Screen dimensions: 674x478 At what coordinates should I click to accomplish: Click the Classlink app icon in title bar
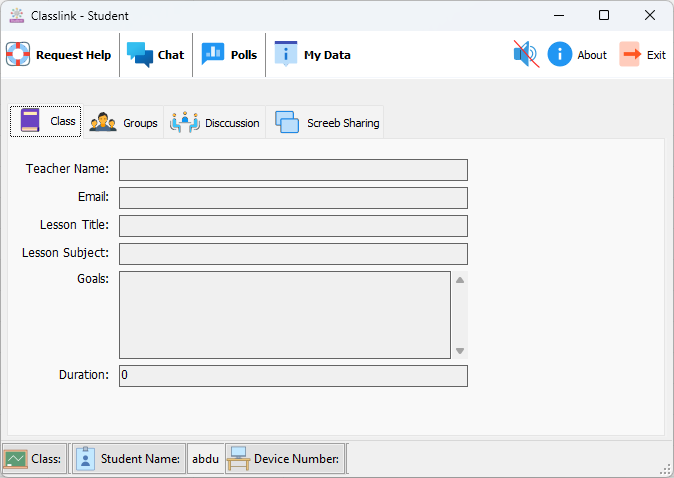tap(17, 15)
